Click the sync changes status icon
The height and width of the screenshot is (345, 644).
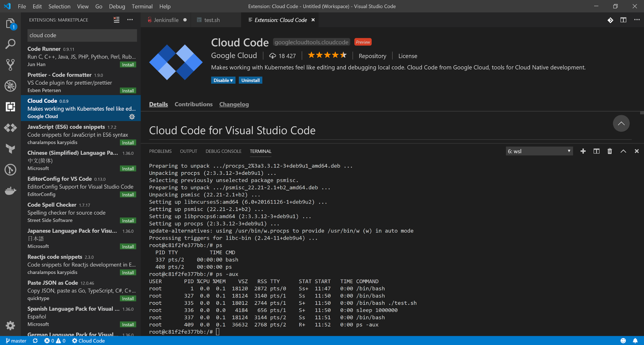(35, 340)
